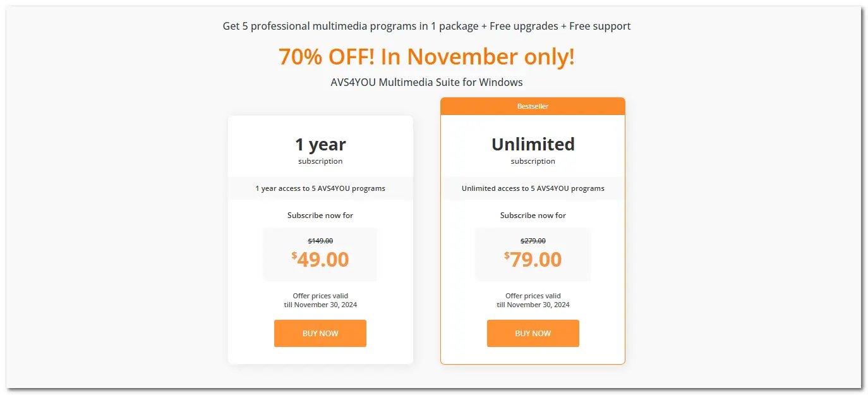
Task: Select the "Unlimited" plan heading
Action: point(533,144)
